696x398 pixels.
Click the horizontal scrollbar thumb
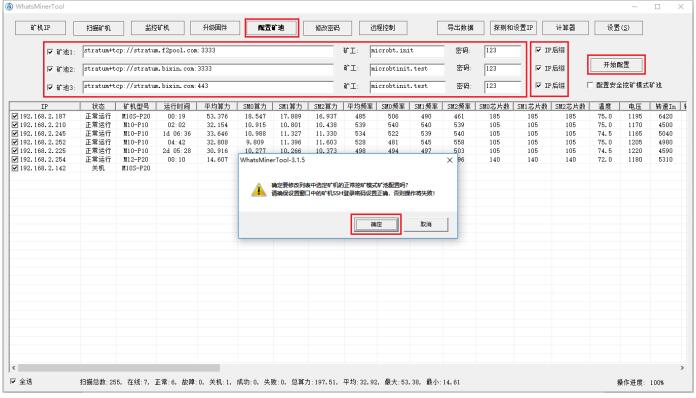point(119,367)
